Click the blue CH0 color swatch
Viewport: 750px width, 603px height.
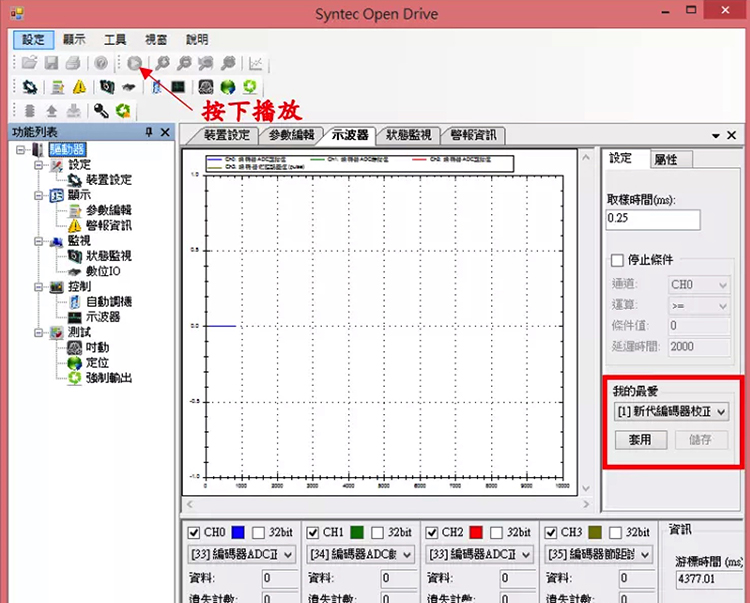tap(238, 533)
